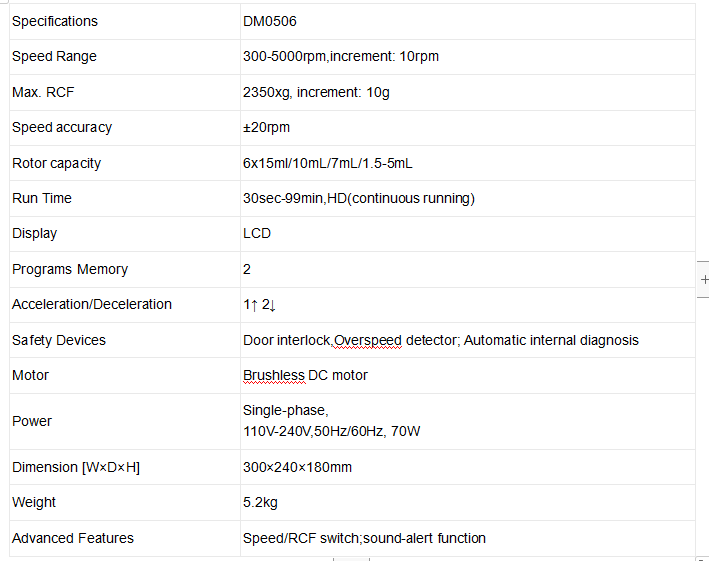This screenshot has width=709, height=561.
Task: Select the Programs Memory label
Action: [x=70, y=269]
